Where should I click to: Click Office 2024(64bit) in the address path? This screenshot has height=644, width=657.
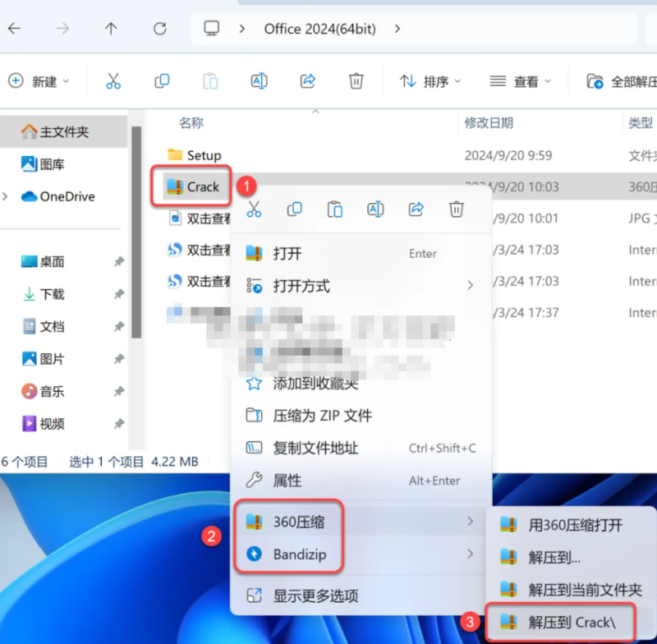319,29
